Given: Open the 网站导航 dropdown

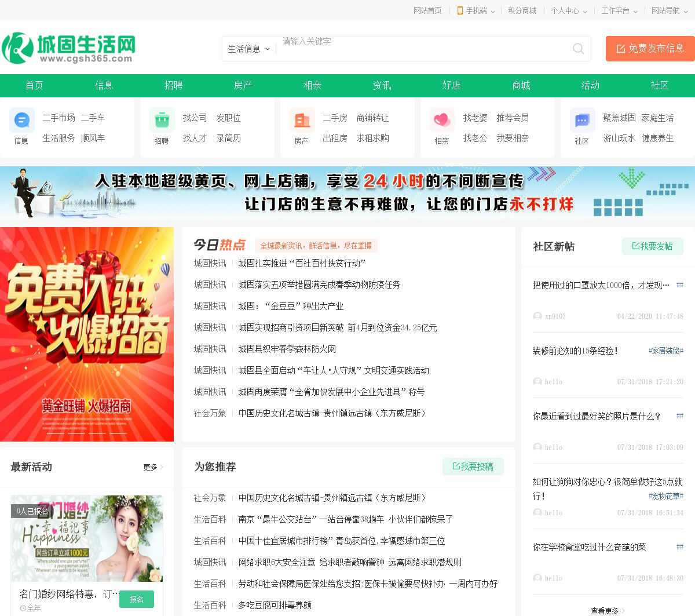Looking at the screenshot, I should point(670,10).
